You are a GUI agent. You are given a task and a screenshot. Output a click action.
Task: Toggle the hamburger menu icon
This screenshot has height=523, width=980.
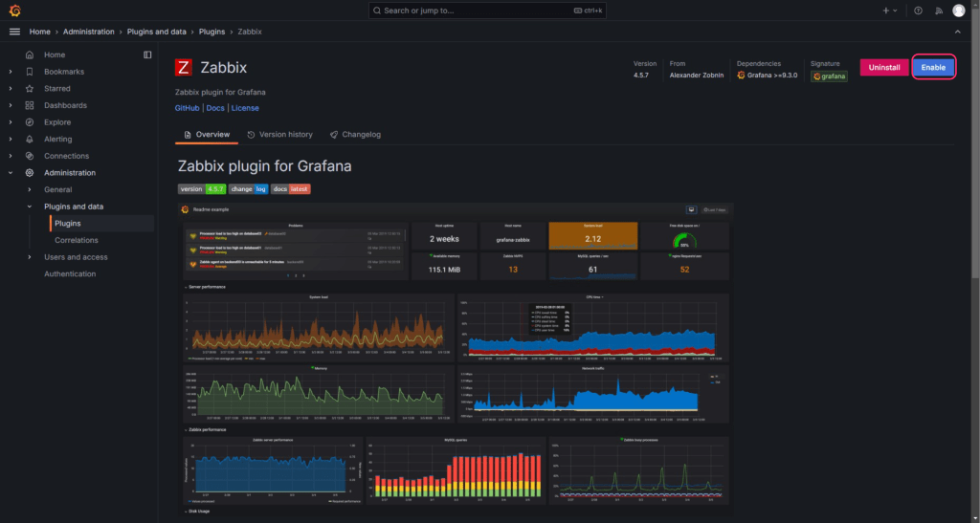14,32
